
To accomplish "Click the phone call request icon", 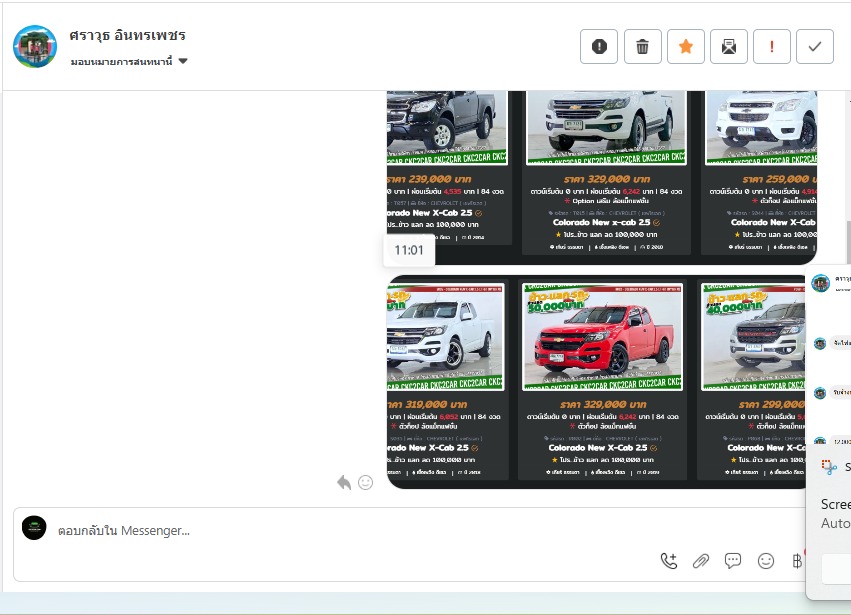I will pos(669,561).
